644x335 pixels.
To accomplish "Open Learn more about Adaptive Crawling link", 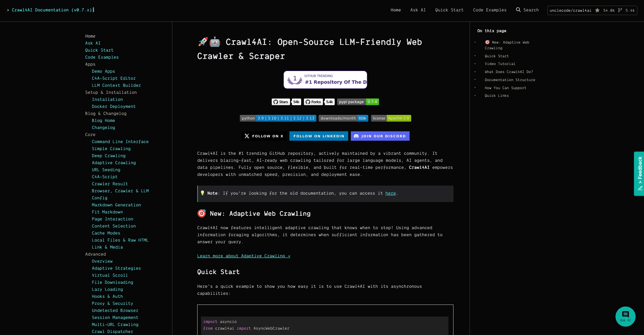I will point(244,256).
